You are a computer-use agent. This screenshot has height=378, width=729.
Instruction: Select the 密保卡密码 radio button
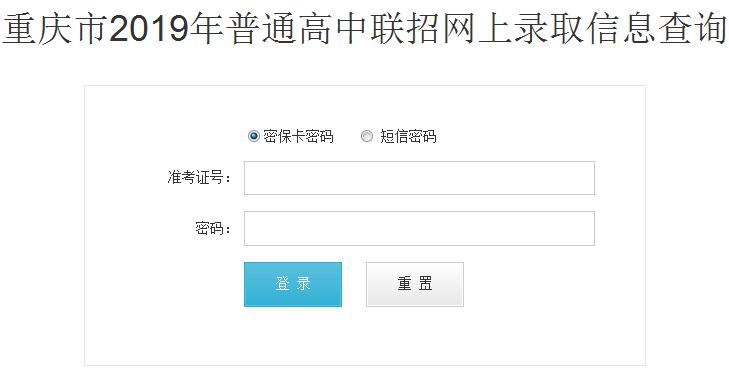tap(253, 136)
